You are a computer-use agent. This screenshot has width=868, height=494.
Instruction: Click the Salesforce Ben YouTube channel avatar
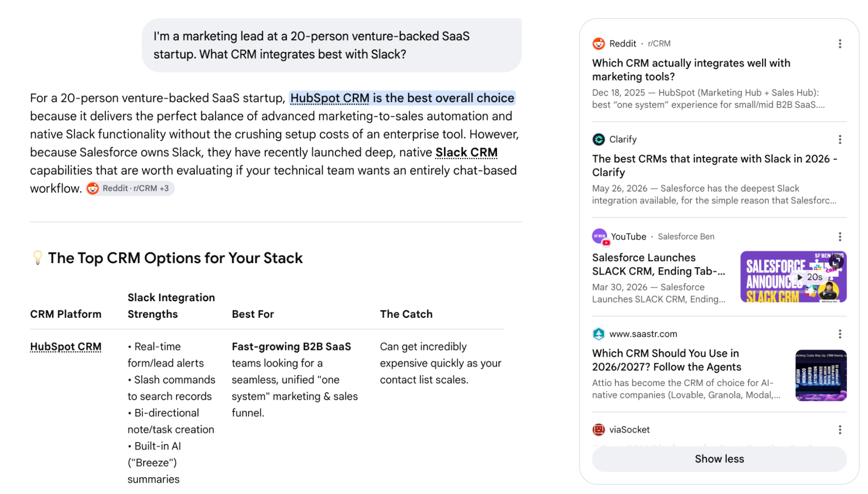click(x=599, y=236)
